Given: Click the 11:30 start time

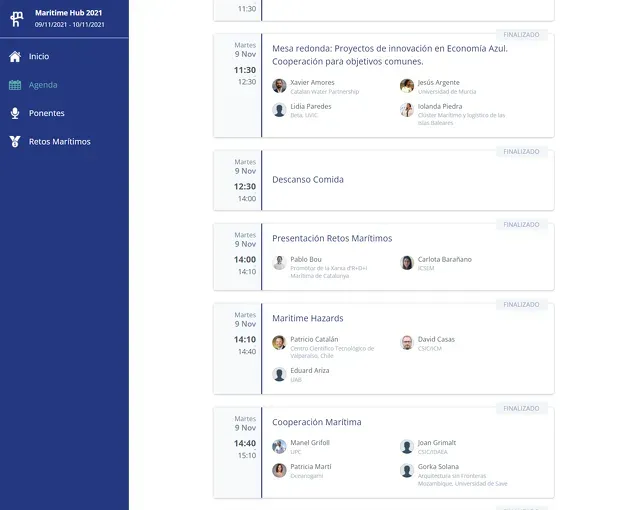Looking at the screenshot, I should pyautogui.click(x=245, y=70).
